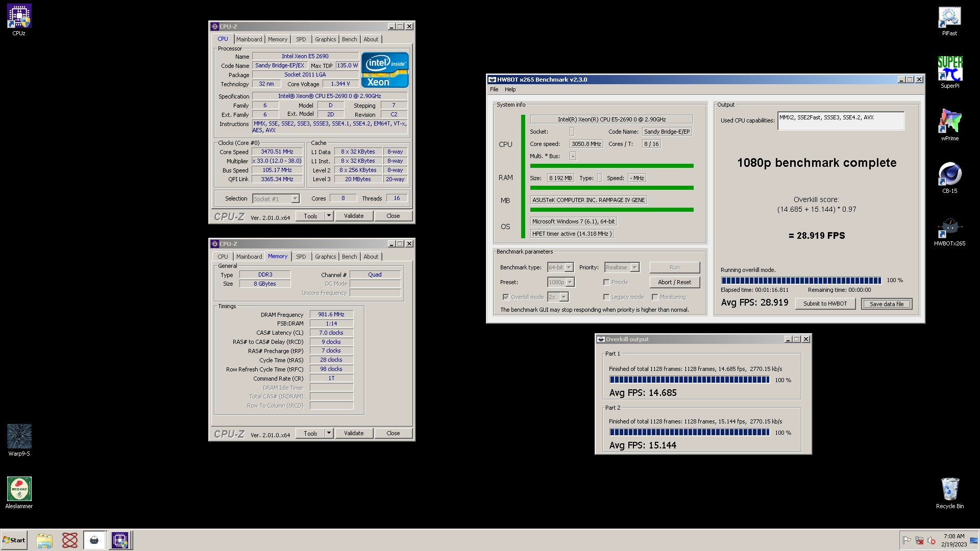Switch to CPU tab in bottom CPU-Z
980x551 pixels.
(223, 257)
